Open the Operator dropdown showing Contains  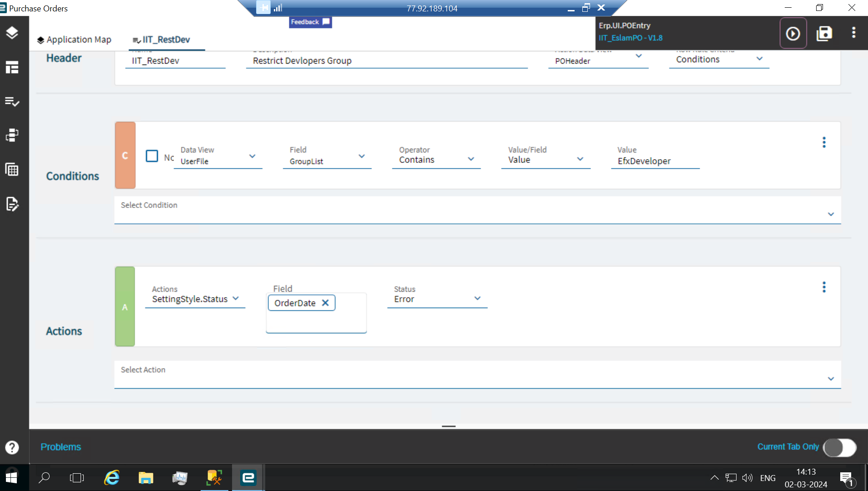[x=471, y=159]
